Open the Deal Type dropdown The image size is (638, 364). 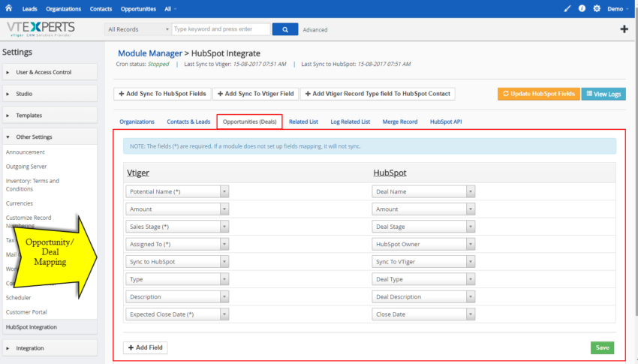click(x=423, y=279)
